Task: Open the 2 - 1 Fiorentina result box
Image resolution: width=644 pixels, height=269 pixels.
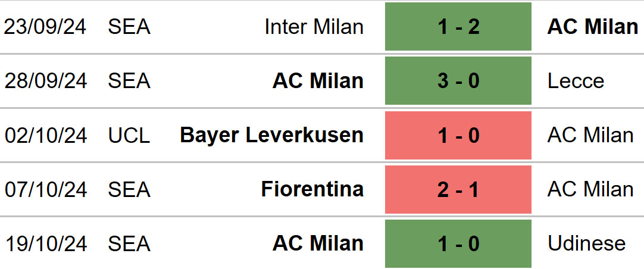Action: [x=458, y=189]
